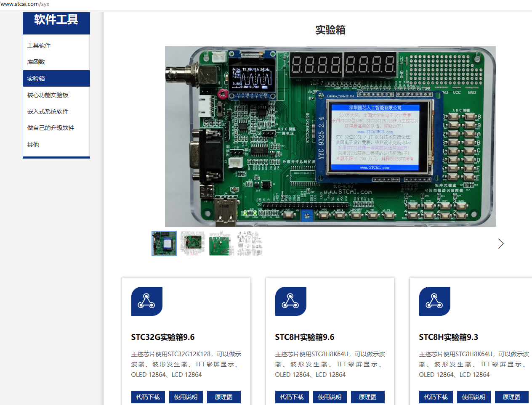Click the next-image arrow of the carousel
Image resolution: width=532 pixels, height=405 pixels.
point(500,244)
